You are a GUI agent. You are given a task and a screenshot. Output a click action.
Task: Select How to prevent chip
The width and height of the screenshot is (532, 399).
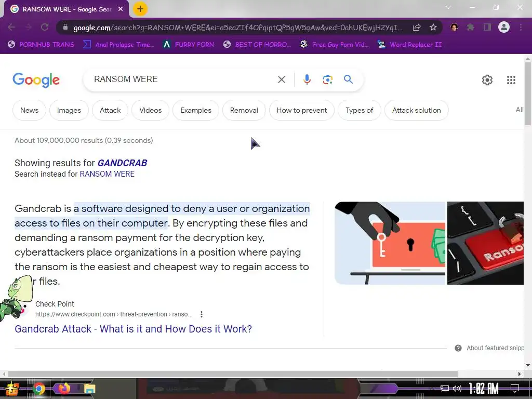click(302, 110)
